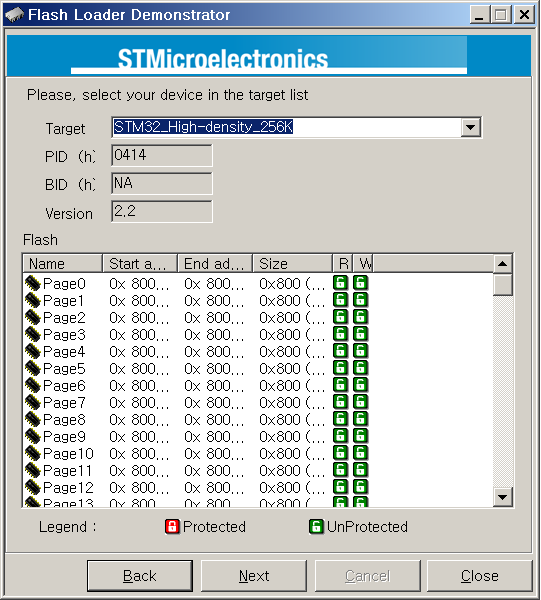
Task: Click Page10 read-protection lock icon
Action: [341, 453]
